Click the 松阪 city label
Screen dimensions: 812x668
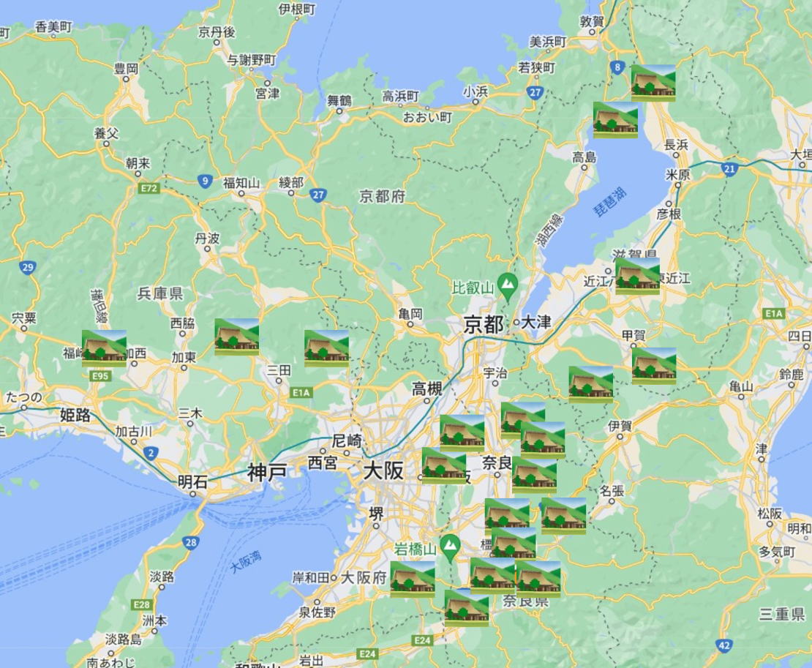click(770, 513)
